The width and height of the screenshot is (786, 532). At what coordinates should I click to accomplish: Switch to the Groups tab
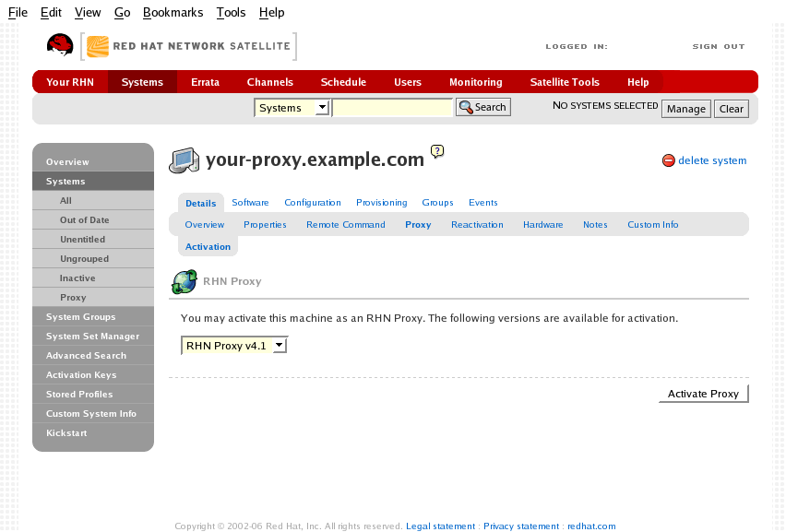(437, 202)
